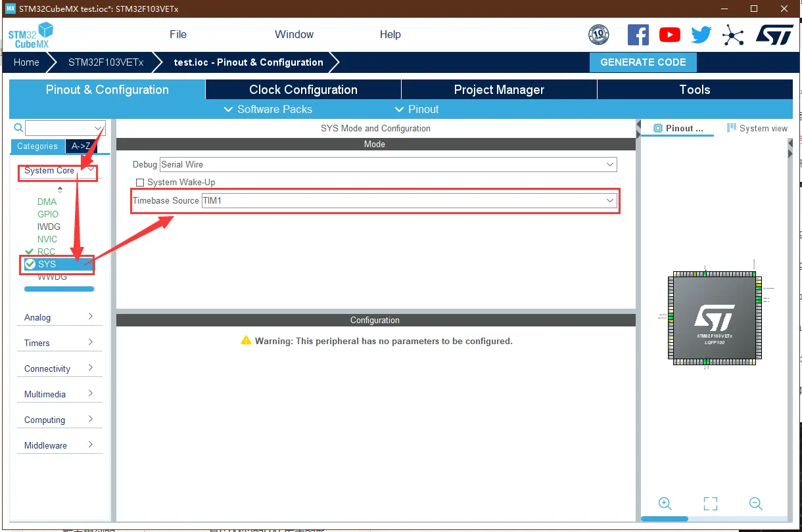Click the test.ioc Pinout & Configuration breadcrumb

248,62
